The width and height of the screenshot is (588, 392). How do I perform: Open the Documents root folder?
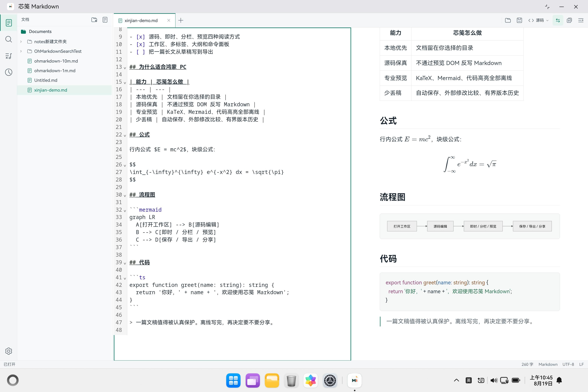pyautogui.click(x=36, y=31)
